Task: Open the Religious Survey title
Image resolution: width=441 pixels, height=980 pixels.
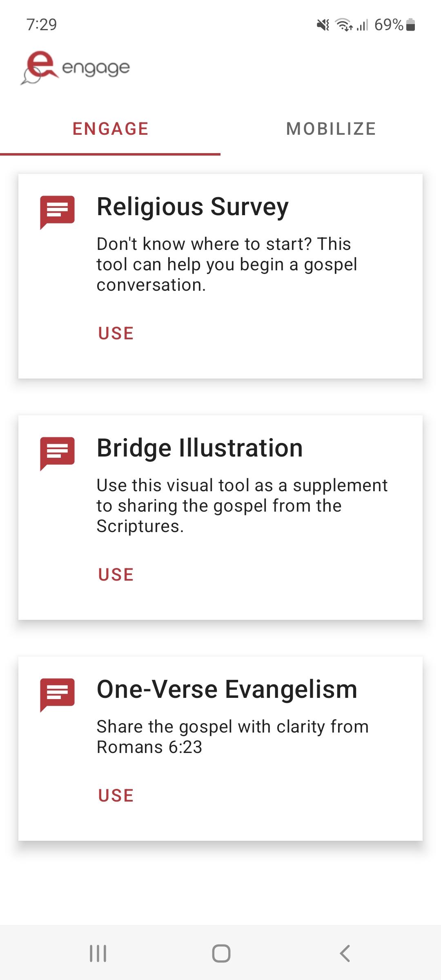Action: [x=193, y=207]
